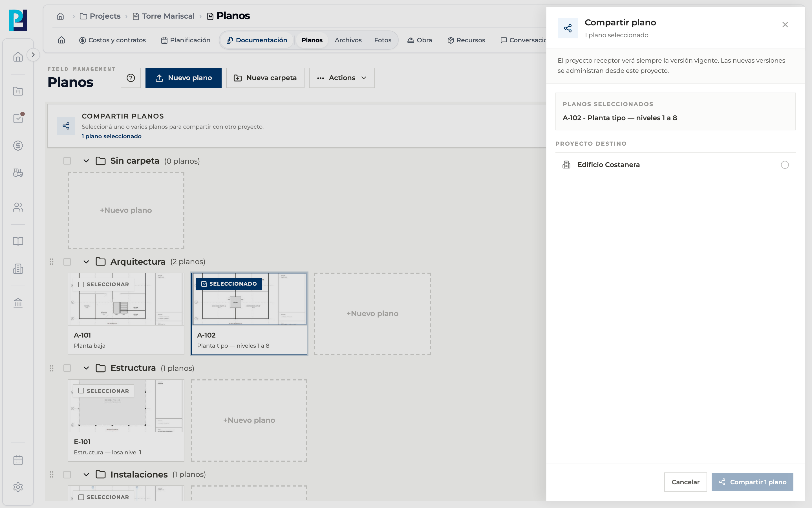The height and width of the screenshot is (508, 812).
Task: Open the building icon in sidebar
Action: point(18,269)
